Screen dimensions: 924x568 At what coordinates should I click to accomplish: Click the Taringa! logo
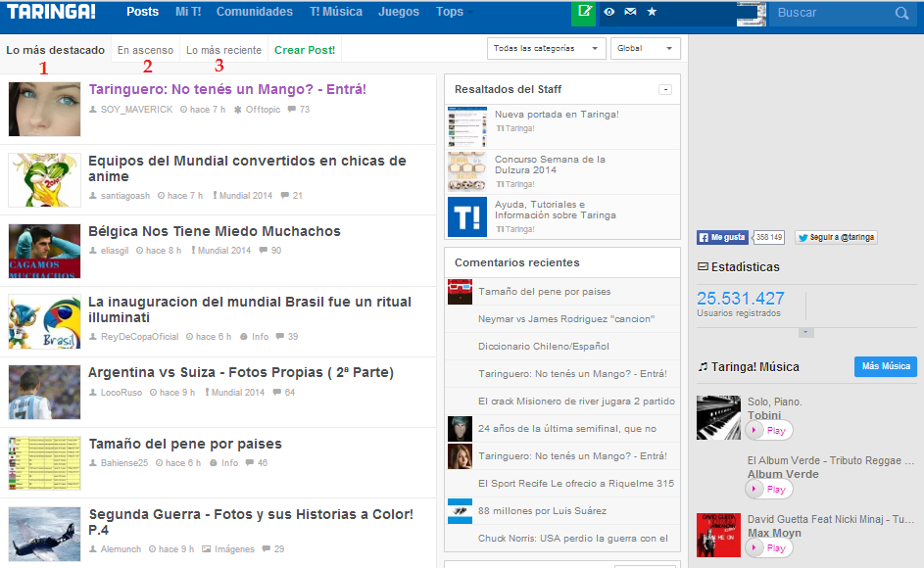coord(51,11)
